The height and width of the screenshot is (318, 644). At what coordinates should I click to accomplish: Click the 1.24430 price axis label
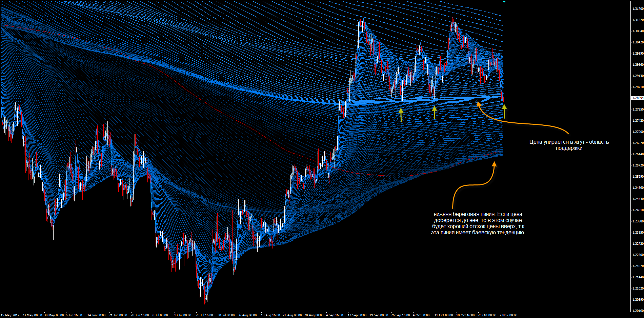point(638,199)
